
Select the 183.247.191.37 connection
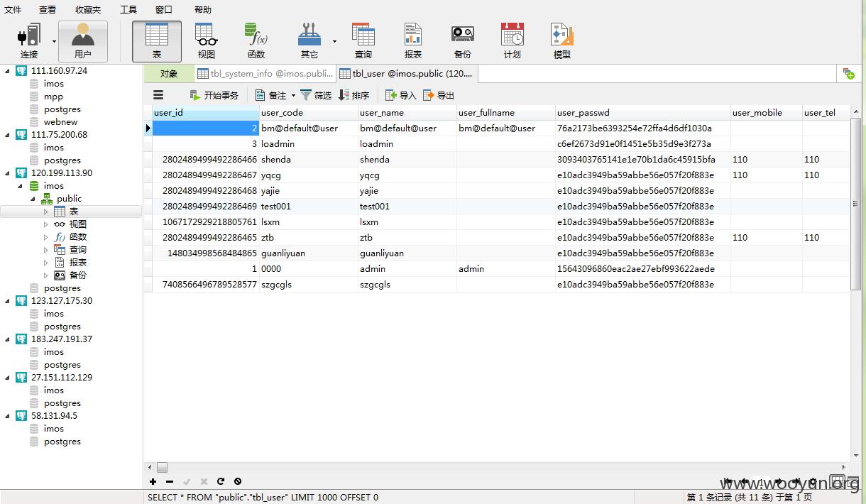(62, 339)
